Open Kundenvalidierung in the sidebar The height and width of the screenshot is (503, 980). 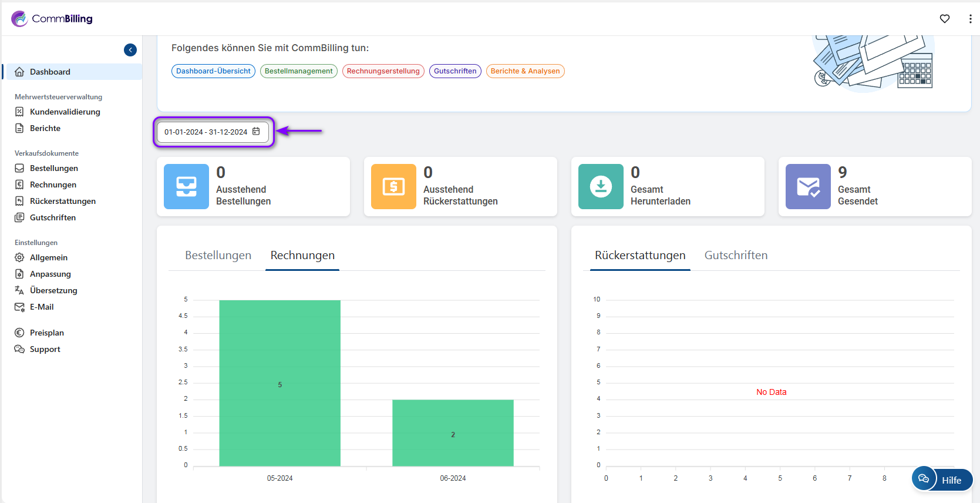point(65,112)
